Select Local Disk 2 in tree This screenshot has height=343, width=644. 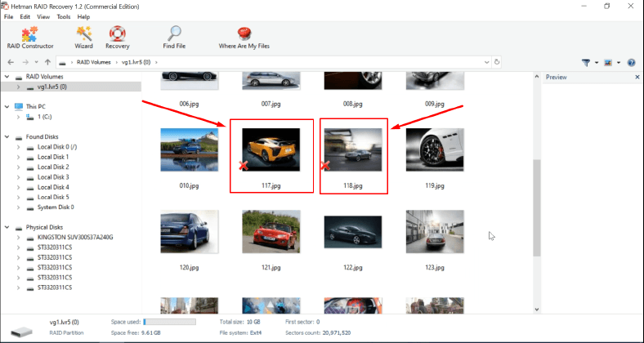click(53, 167)
